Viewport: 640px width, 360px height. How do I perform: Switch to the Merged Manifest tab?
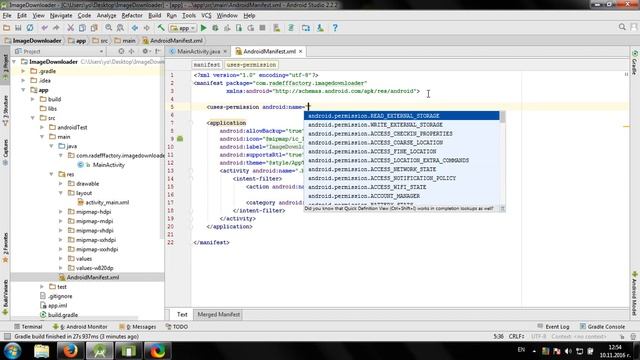(x=218, y=314)
